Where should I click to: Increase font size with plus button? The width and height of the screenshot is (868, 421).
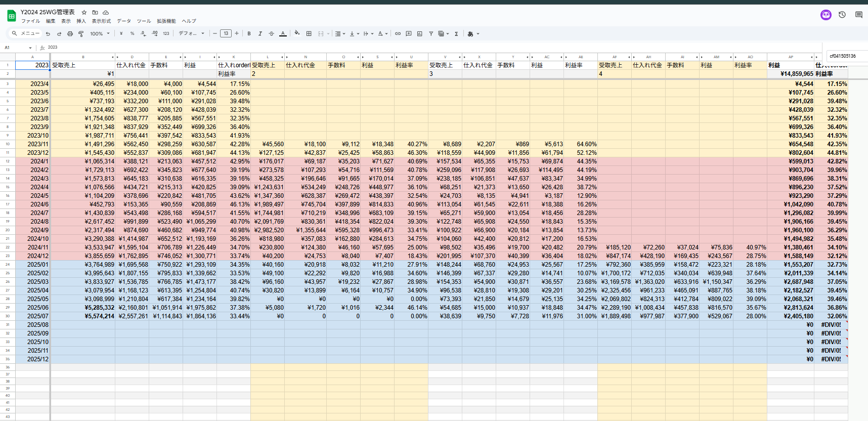237,34
